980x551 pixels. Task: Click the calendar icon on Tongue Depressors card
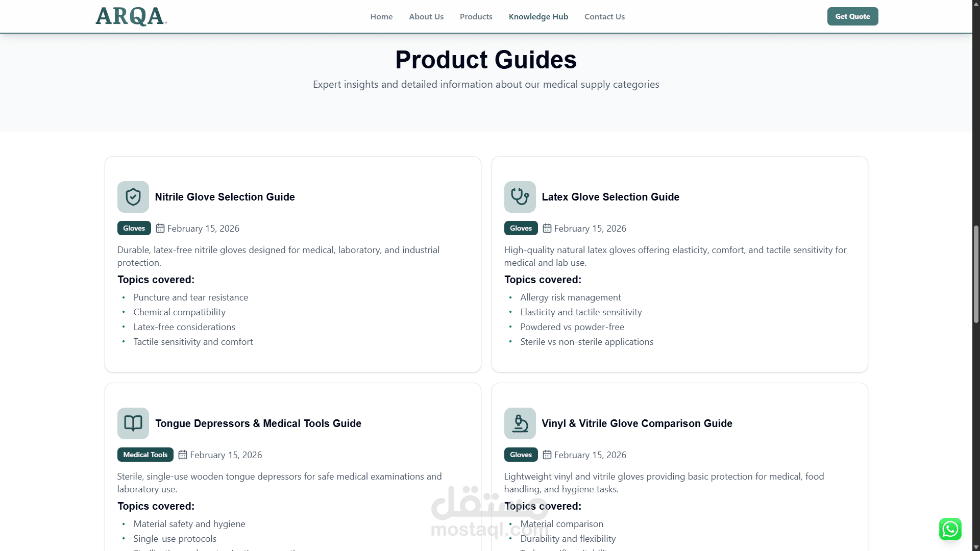182,455
